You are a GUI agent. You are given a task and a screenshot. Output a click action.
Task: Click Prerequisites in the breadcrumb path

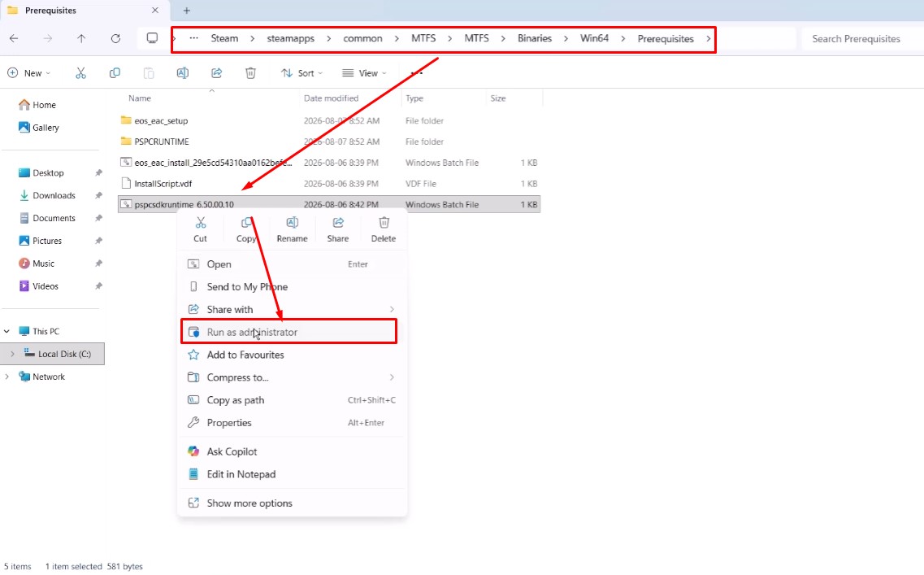tap(666, 38)
